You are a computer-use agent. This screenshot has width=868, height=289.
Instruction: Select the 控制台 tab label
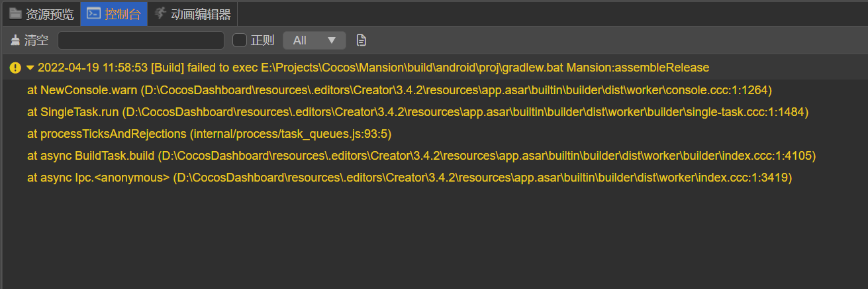click(x=122, y=14)
